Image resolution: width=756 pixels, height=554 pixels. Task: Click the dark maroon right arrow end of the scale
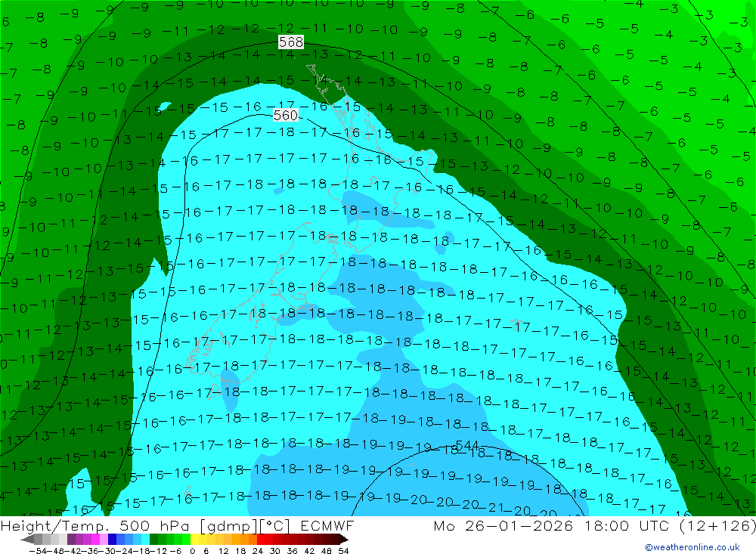[x=344, y=540]
